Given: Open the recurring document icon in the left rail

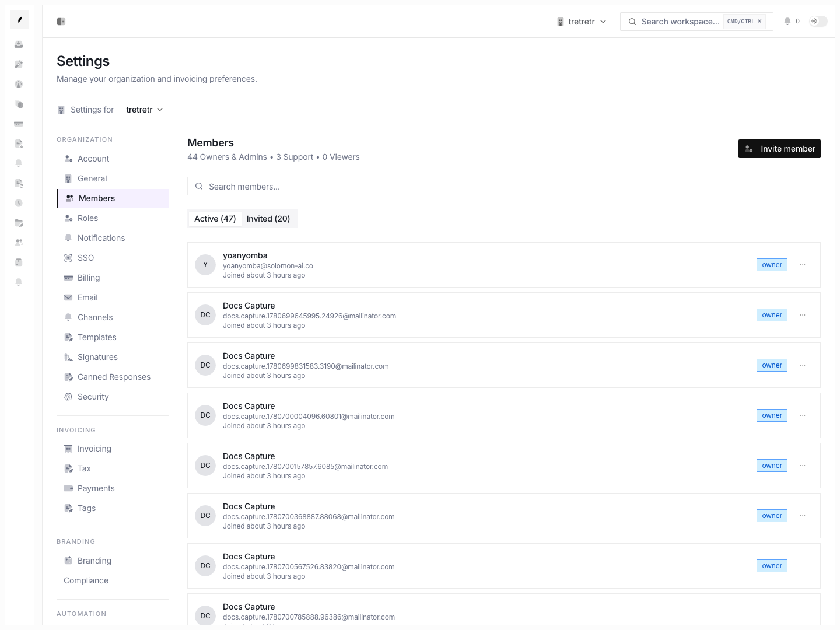Looking at the screenshot, I should pos(19,183).
